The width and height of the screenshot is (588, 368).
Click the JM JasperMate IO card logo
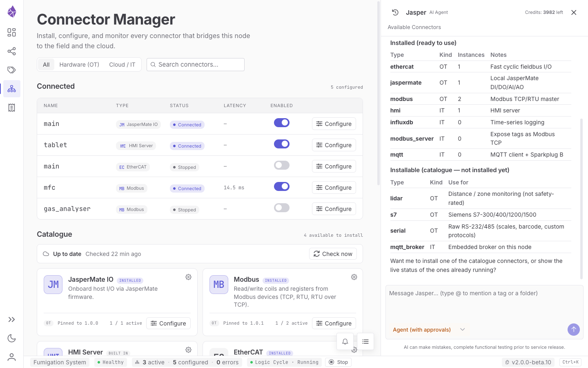(53, 284)
